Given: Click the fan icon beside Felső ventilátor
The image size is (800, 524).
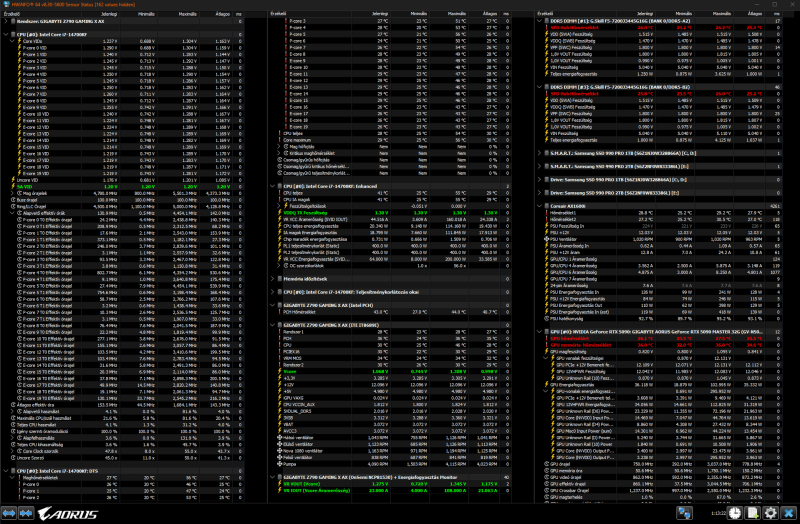Looking at the screenshot, I should tap(280, 458).
